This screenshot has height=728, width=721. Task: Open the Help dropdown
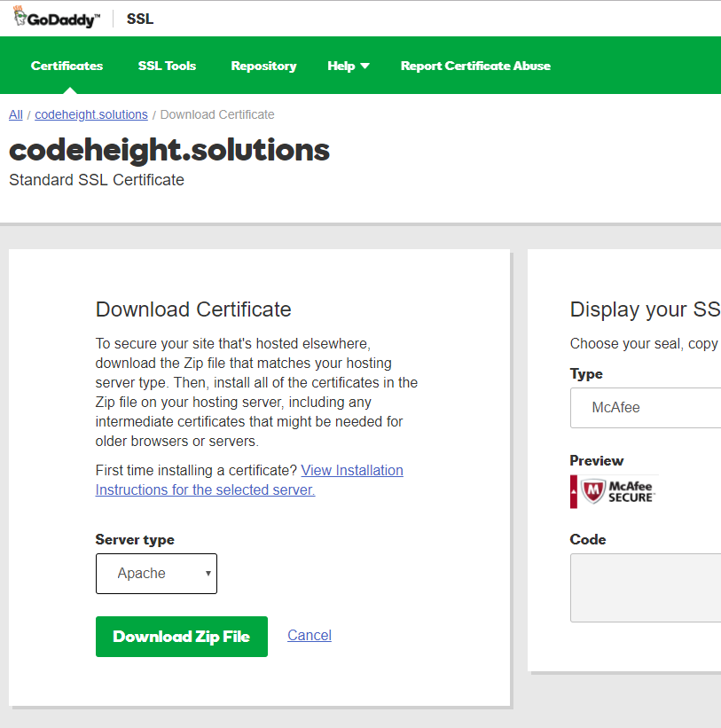point(348,65)
